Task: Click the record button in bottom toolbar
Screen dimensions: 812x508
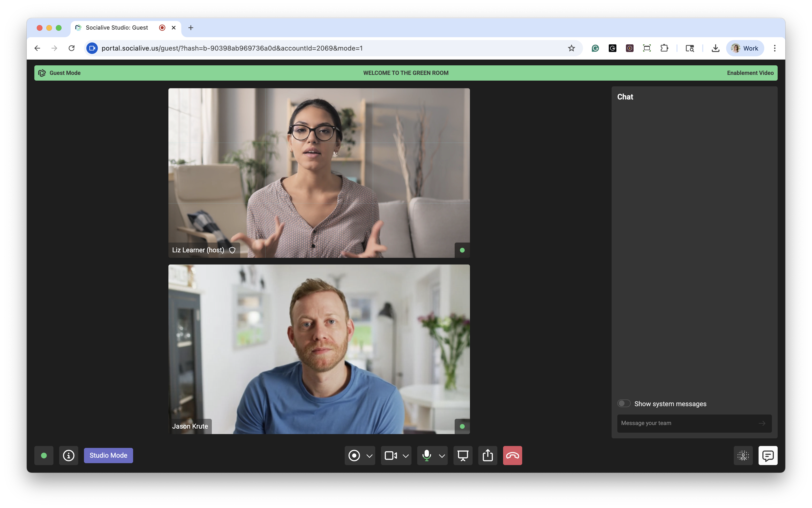Action: point(354,456)
